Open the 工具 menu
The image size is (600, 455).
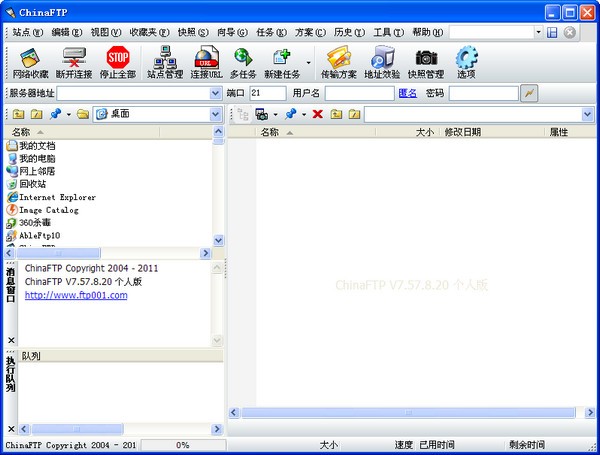point(388,33)
